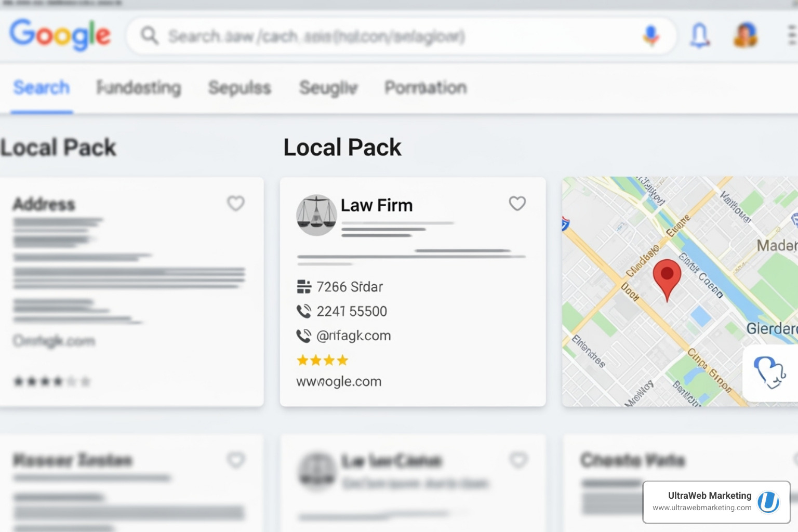Click the phone icon beside 2241 55500
Image resolution: width=798 pixels, height=532 pixels.
click(303, 311)
